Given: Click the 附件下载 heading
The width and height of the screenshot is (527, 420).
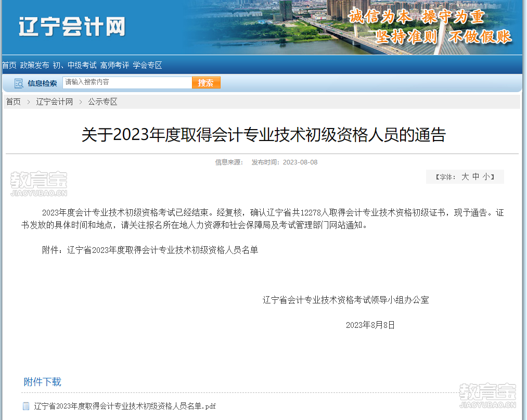Looking at the screenshot, I should 42,382.
